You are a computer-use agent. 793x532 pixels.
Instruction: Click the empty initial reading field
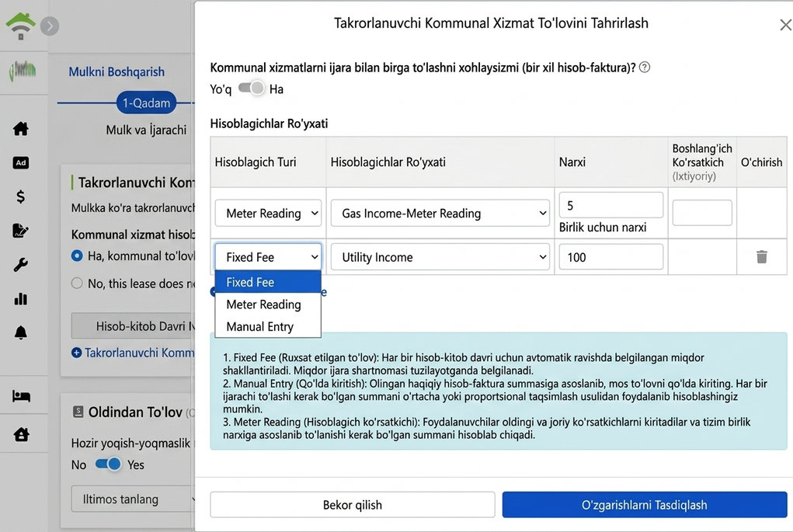coord(702,212)
